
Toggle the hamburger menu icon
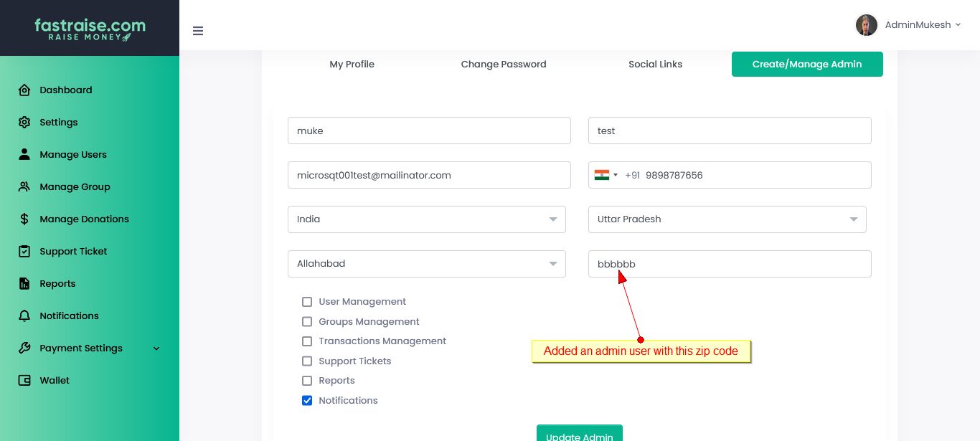[198, 31]
